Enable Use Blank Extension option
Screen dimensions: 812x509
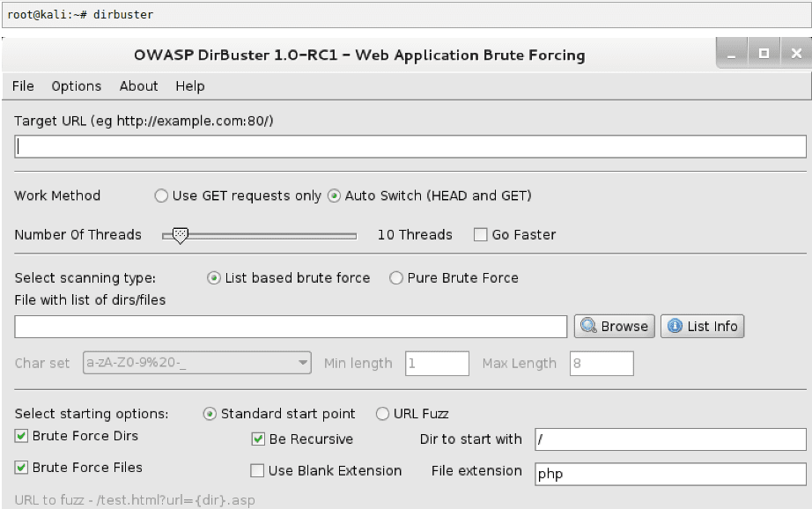[x=258, y=471]
